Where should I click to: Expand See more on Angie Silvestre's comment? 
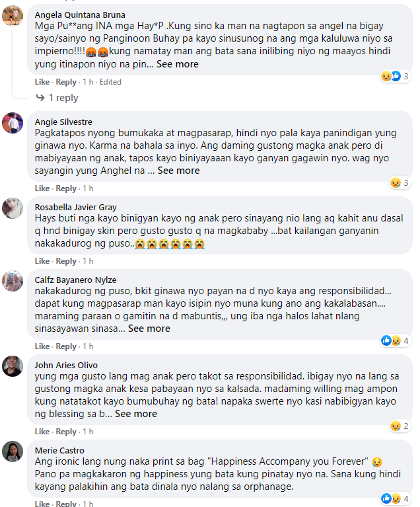pos(179,171)
